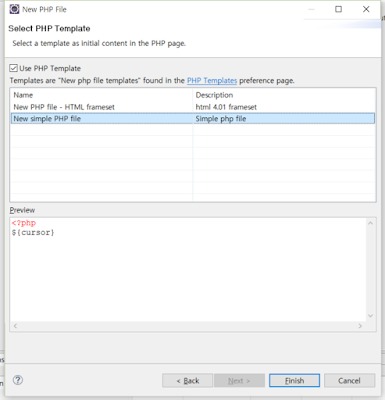Screen dimensions: 385x400
Task: Click the preview scroll up arrow
Action: (x=370, y=223)
